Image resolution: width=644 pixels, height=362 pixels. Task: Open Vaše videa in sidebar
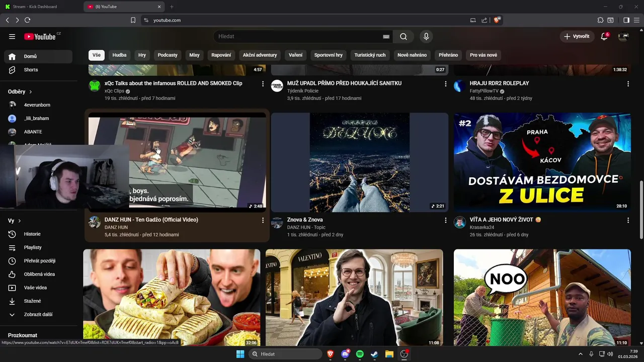(38, 288)
